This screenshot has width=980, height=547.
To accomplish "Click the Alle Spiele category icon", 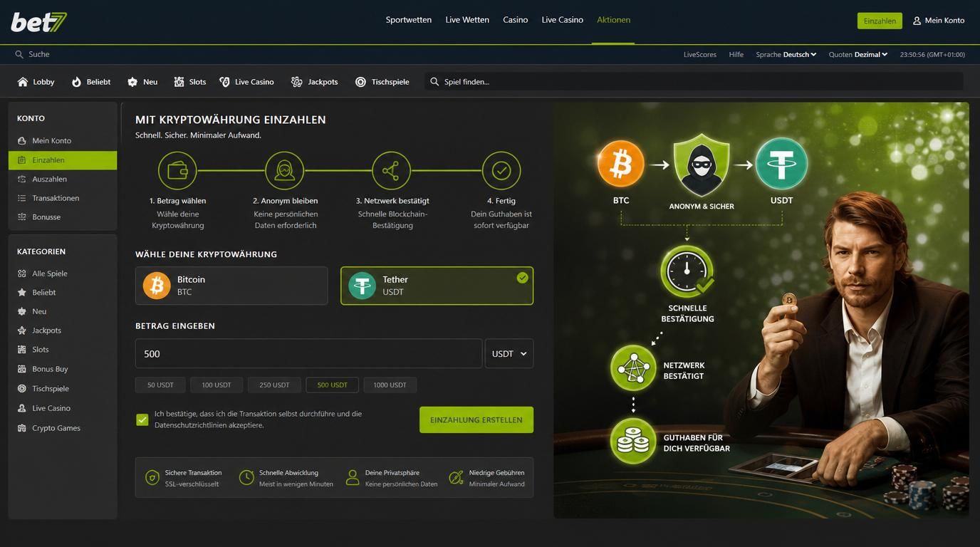I will tap(22, 273).
